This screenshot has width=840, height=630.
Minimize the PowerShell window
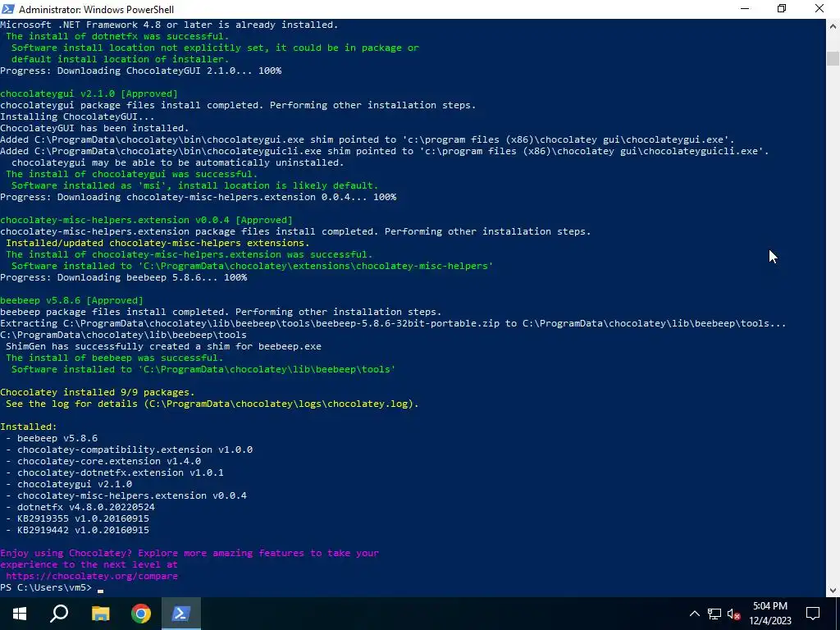745,9
